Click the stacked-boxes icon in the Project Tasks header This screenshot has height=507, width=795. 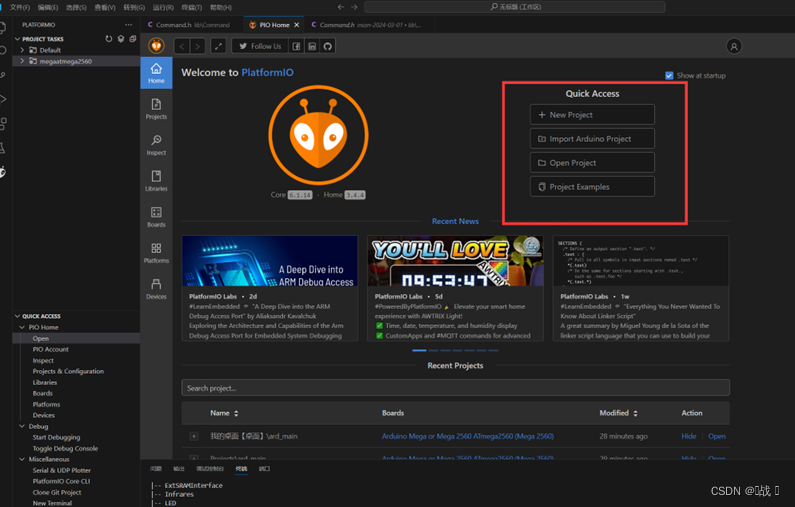click(133, 39)
